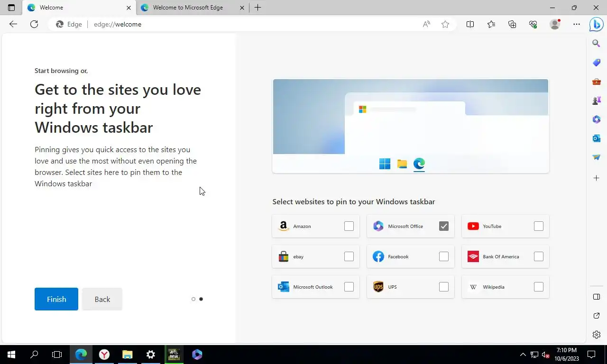This screenshot has width=607, height=364.
Task: Open the network tray icon
Action: pyautogui.click(x=534, y=354)
